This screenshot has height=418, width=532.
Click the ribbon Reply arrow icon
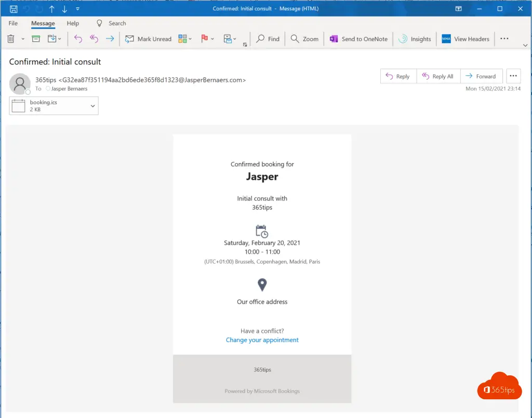[x=78, y=38]
